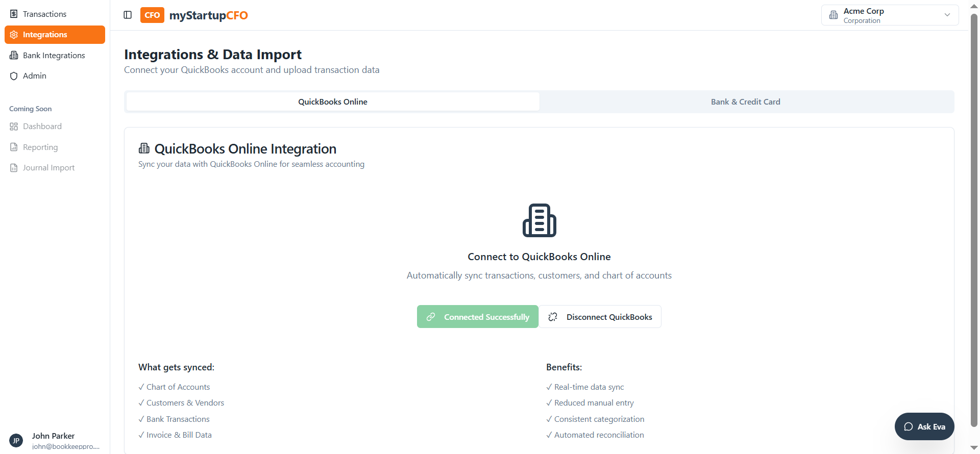Click the 'Coming Soon' section label
The image size is (980, 454).
pyautogui.click(x=31, y=109)
